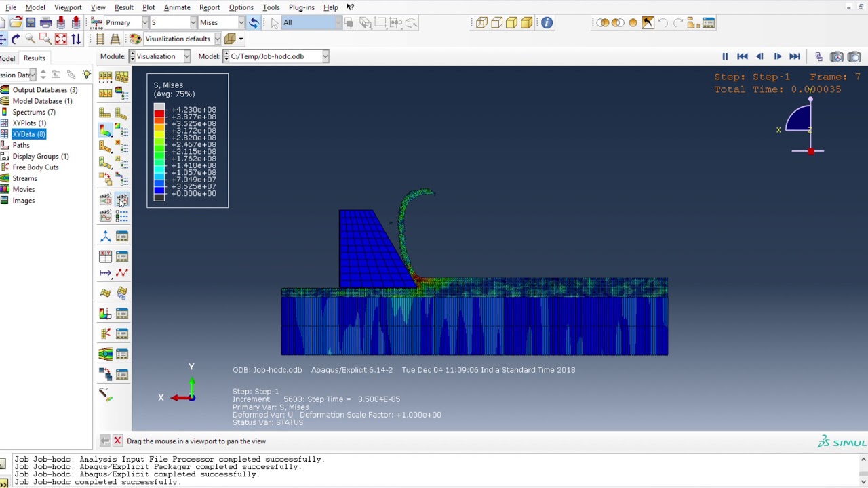Select XYData (8) in results tree
The height and width of the screenshot is (488, 868).
pos(28,134)
